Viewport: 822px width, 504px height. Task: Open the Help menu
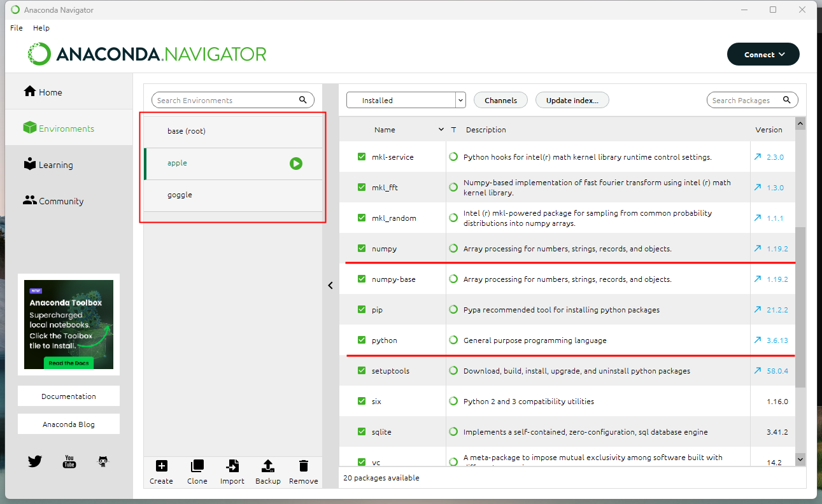pos(41,28)
